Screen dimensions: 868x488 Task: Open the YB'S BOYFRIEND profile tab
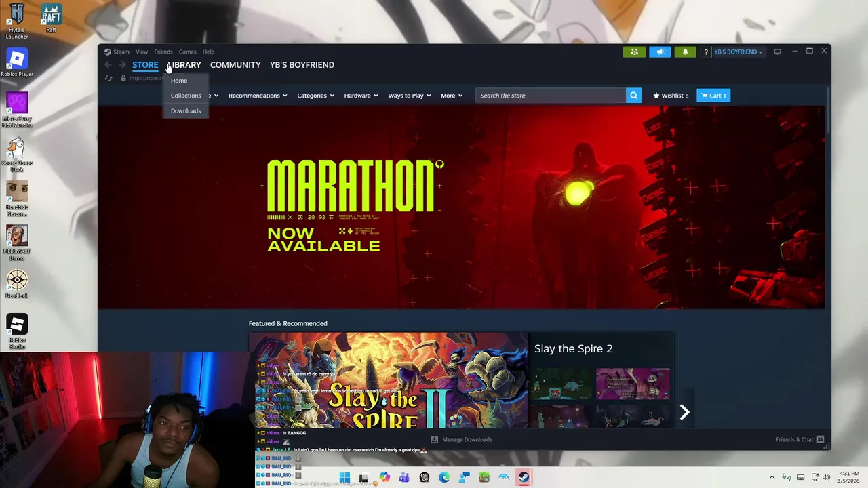click(x=302, y=65)
